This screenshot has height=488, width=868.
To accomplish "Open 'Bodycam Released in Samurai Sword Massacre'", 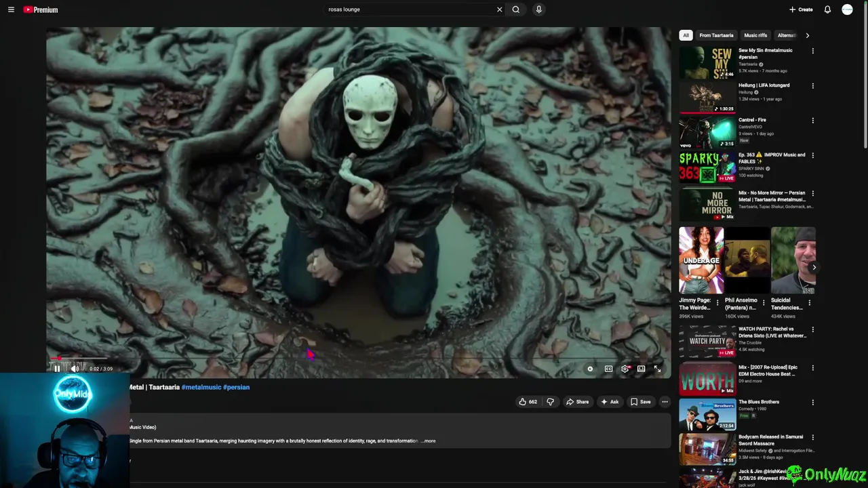I will coord(770,440).
